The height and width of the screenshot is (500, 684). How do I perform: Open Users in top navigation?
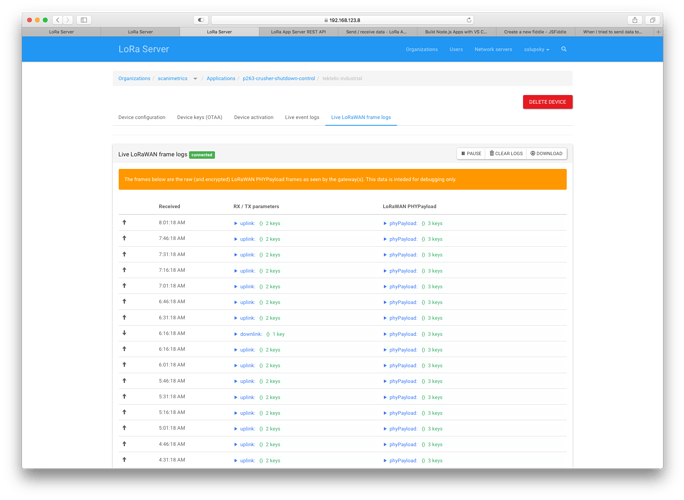456,49
